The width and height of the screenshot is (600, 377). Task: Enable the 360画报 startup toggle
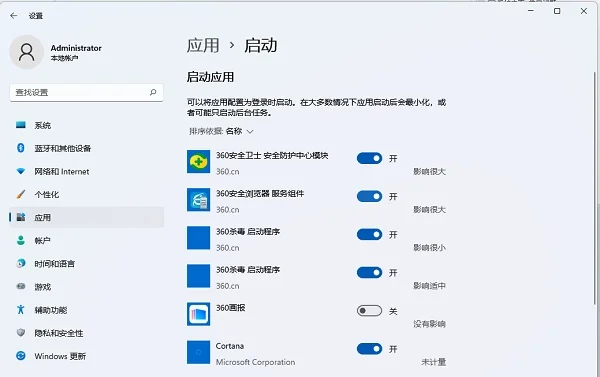point(369,310)
